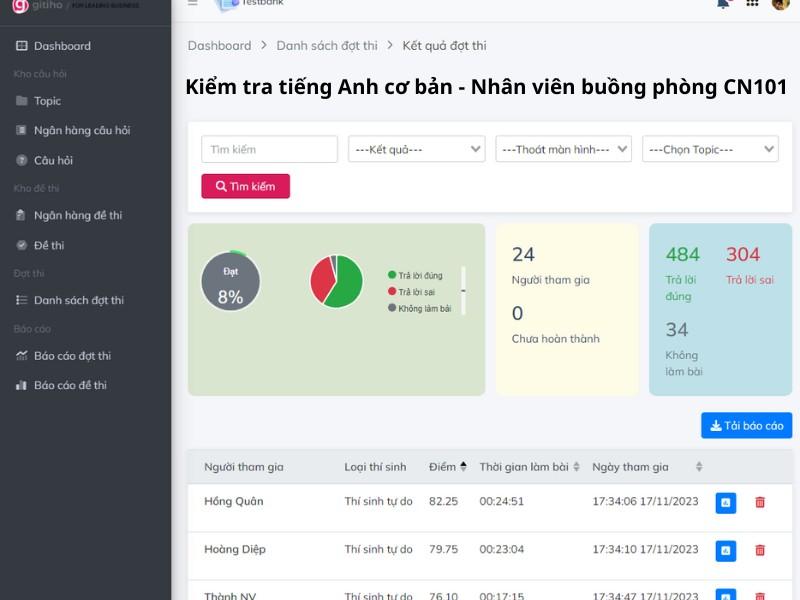800x600 pixels.
Task: Download report with Tải báo cáo button
Action: (746, 425)
